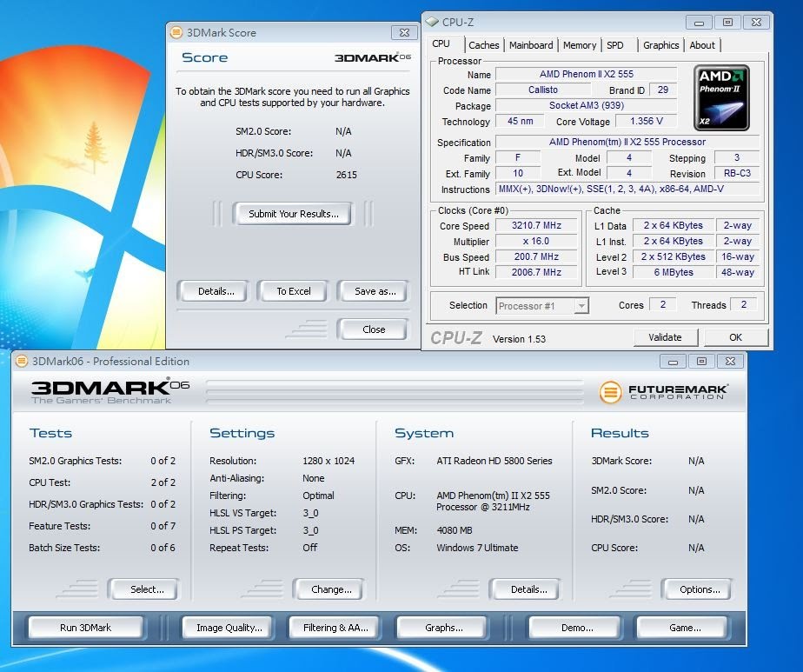Click Save as button in Score dialog

[375, 291]
